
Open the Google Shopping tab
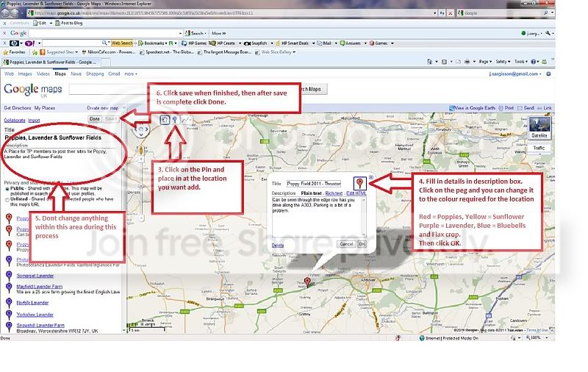(95, 74)
